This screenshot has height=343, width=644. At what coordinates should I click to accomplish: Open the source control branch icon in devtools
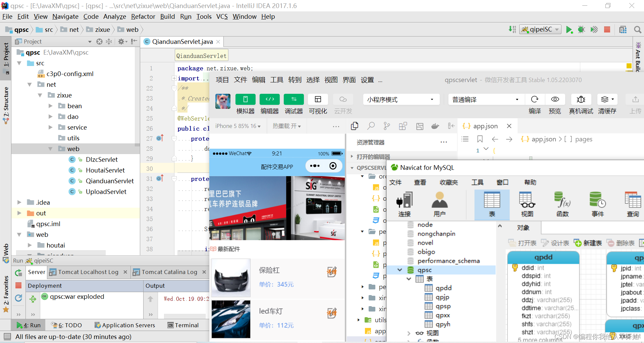[387, 126]
